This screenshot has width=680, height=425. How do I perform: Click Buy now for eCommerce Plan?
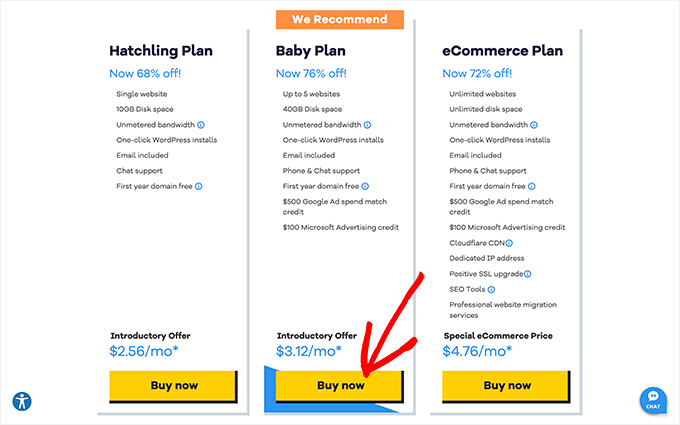click(507, 385)
